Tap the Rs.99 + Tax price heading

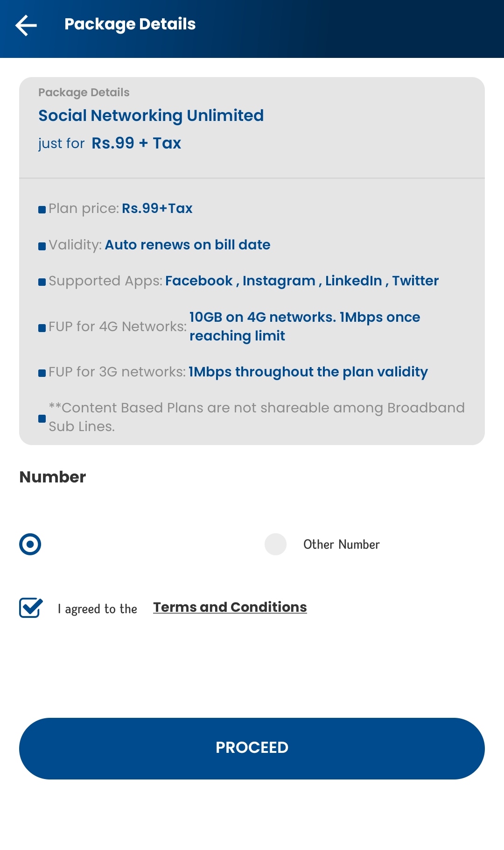click(x=136, y=143)
